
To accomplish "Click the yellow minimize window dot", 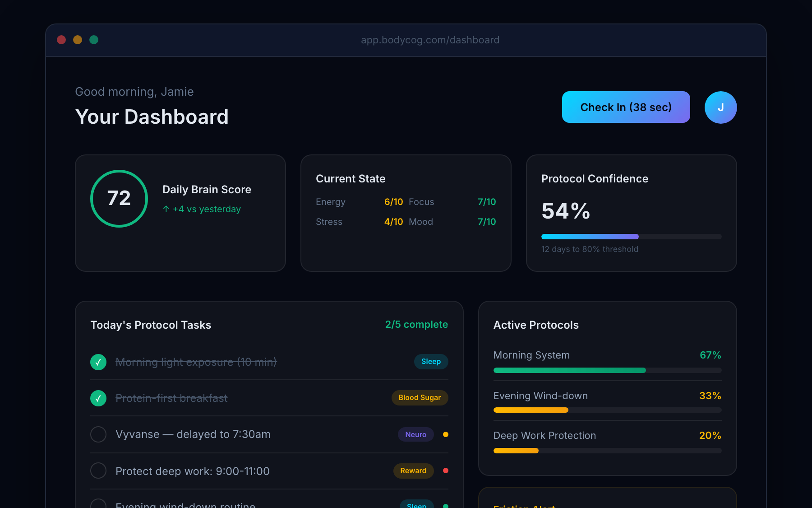I will (78, 40).
